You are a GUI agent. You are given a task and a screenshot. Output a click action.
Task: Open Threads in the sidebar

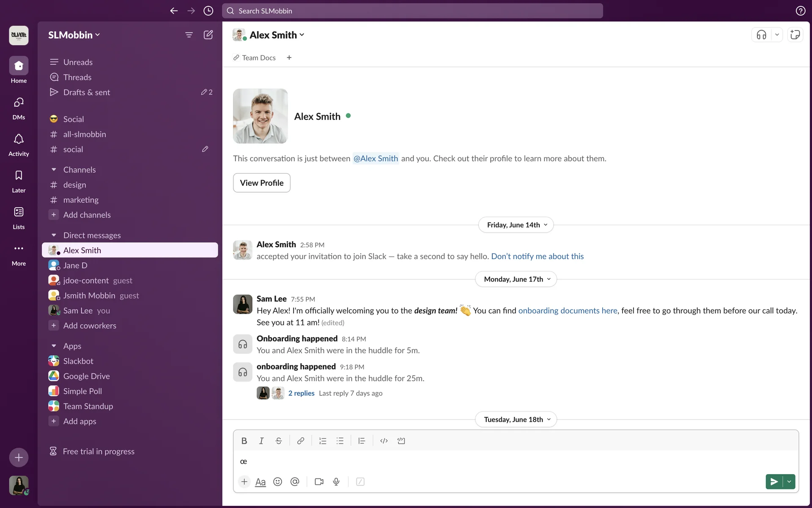pyautogui.click(x=77, y=77)
